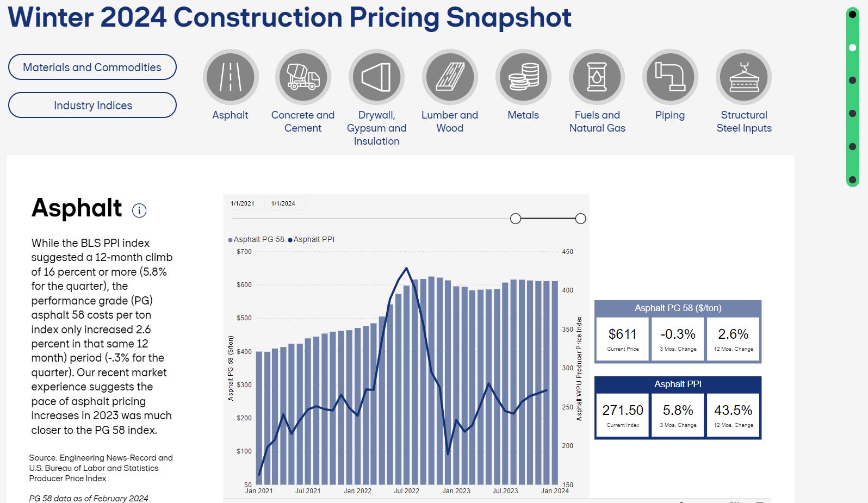Select the Drywall, Gypsum and Insulation icon
The height and width of the screenshot is (503, 868).
click(x=377, y=77)
